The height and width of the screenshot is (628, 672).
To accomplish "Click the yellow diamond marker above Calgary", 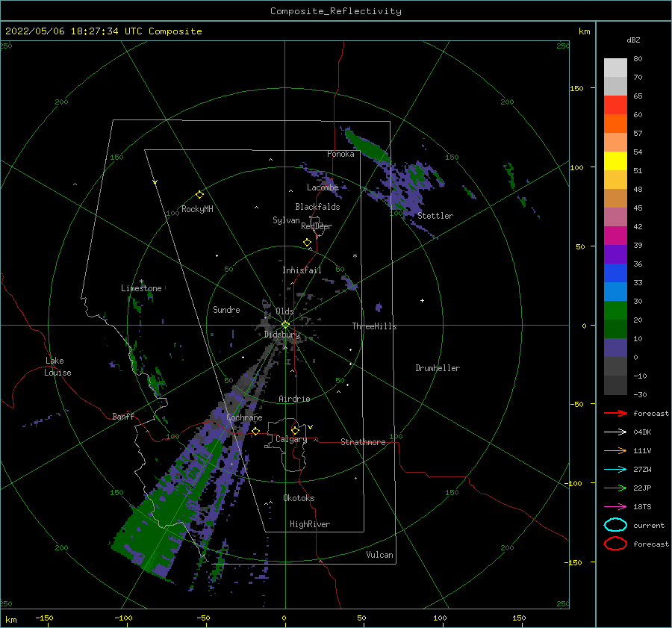I will pos(295,430).
